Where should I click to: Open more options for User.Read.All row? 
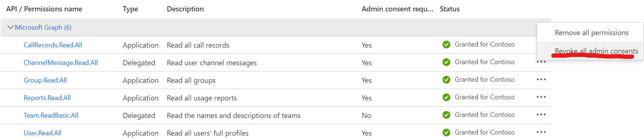541,132
